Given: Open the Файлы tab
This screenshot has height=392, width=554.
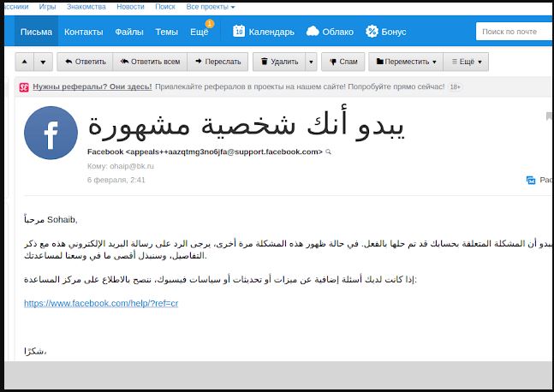Looking at the screenshot, I should [x=129, y=32].
